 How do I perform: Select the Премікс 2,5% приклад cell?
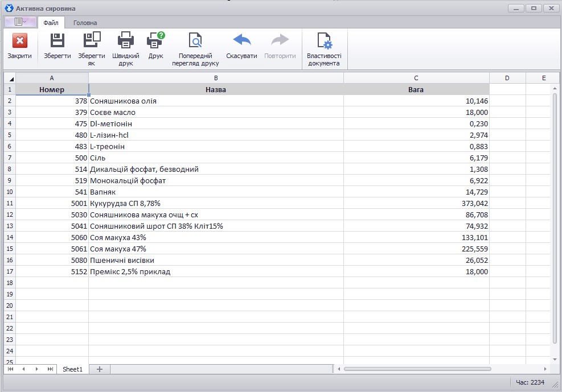216,272
